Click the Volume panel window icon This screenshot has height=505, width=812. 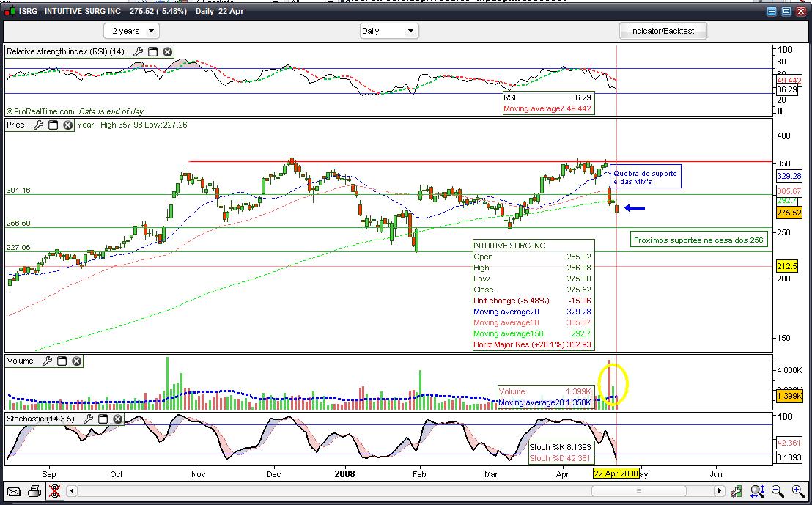(62, 361)
